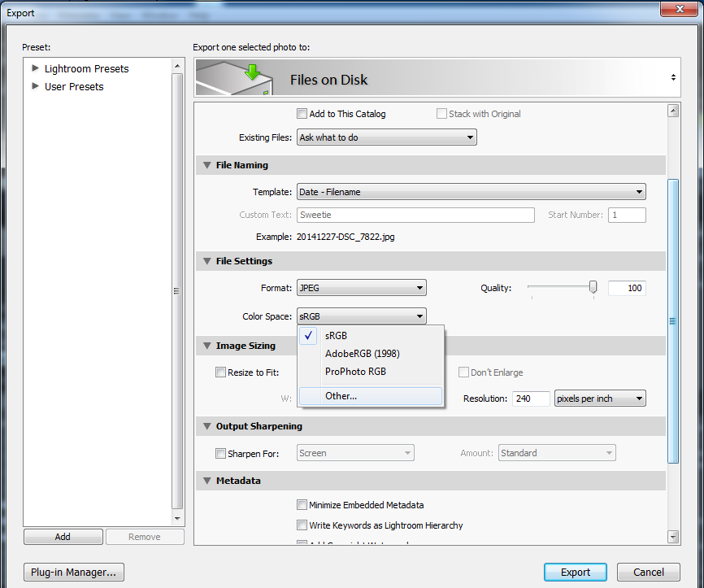704x588 pixels.
Task: Expand the Lightroom Presets folder
Action: click(35, 68)
